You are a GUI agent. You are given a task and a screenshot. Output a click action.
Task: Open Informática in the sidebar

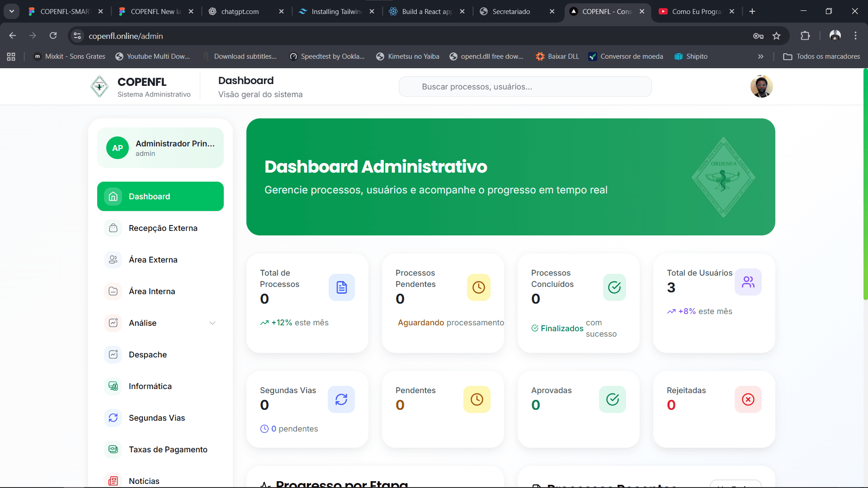click(x=160, y=386)
